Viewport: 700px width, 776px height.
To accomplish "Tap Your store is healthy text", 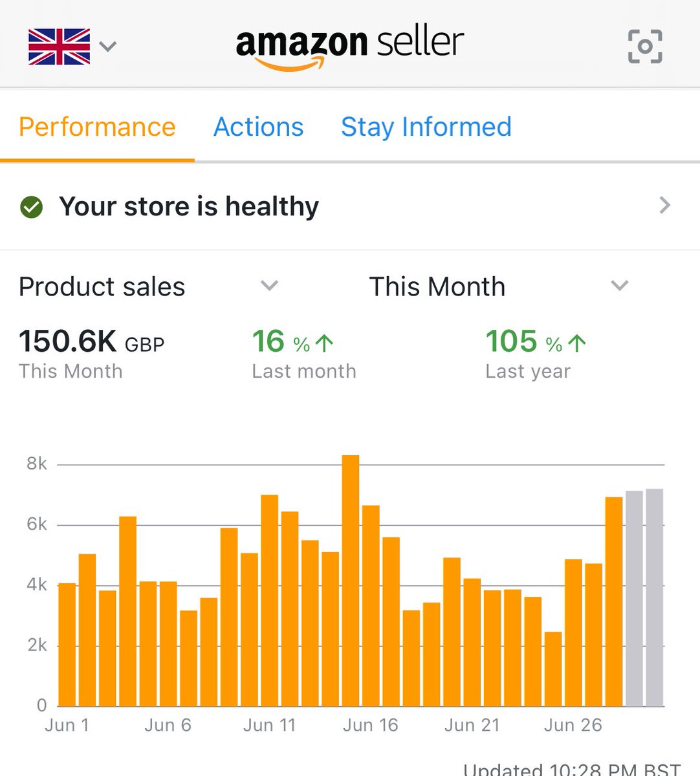I will pos(189,207).
